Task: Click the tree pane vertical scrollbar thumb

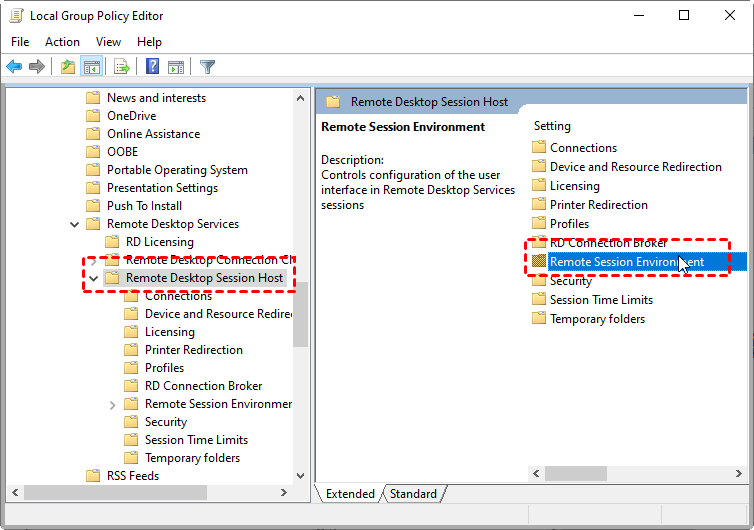Action: pos(301,314)
